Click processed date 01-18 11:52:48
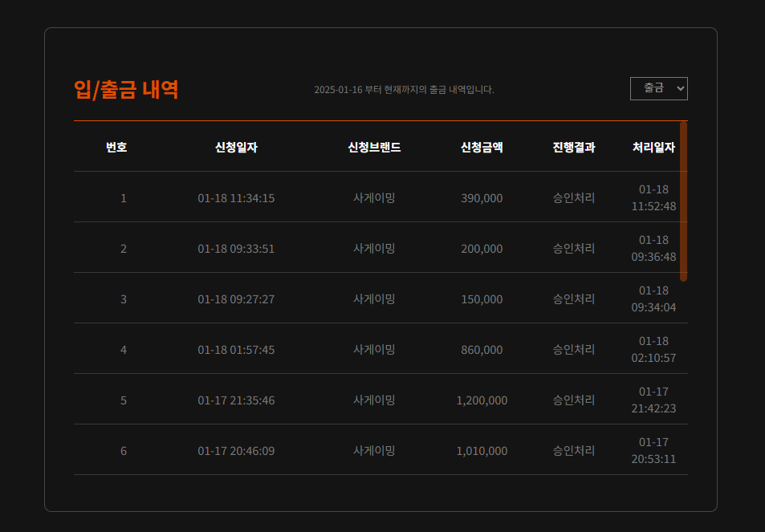This screenshot has height=532, width=765. (x=653, y=197)
